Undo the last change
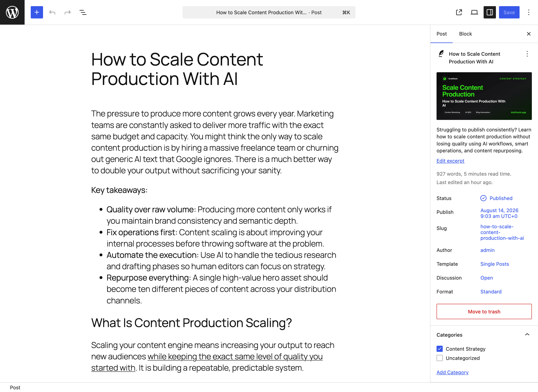This screenshot has width=538, height=392. coord(52,12)
